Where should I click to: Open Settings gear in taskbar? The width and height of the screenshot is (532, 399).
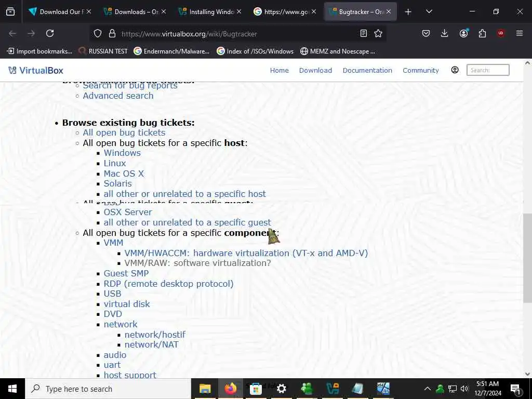point(281,389)
